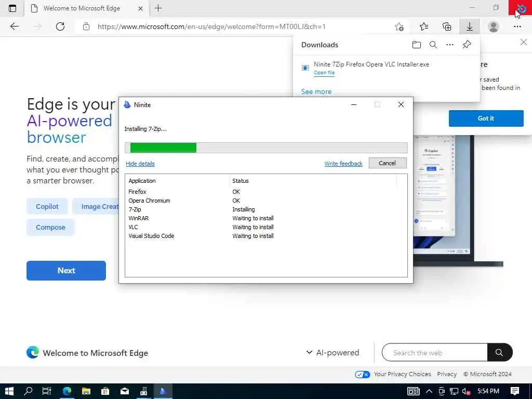Screen dimensions: 532x399
Task: Open Edge Settings and more menu
Action: [x=517, y=26]
